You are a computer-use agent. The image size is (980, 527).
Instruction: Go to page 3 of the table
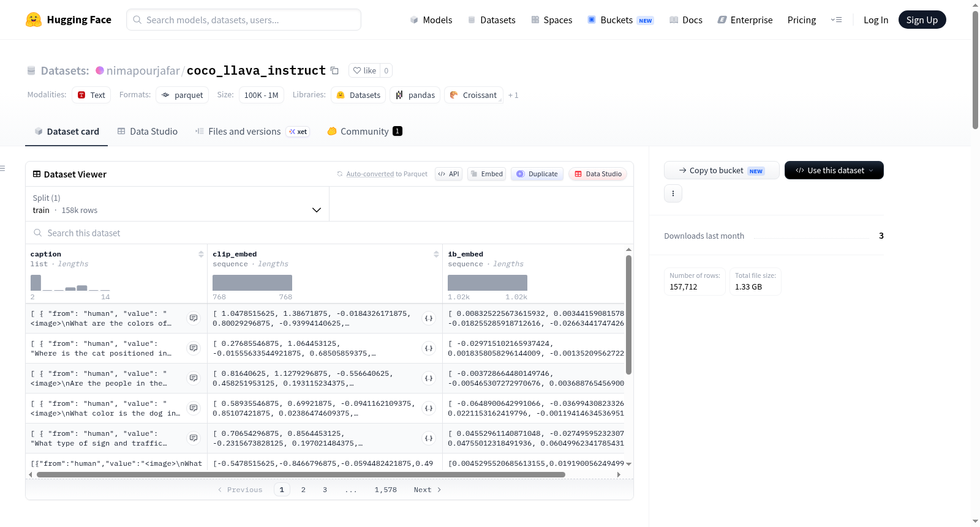click(325, 490)
